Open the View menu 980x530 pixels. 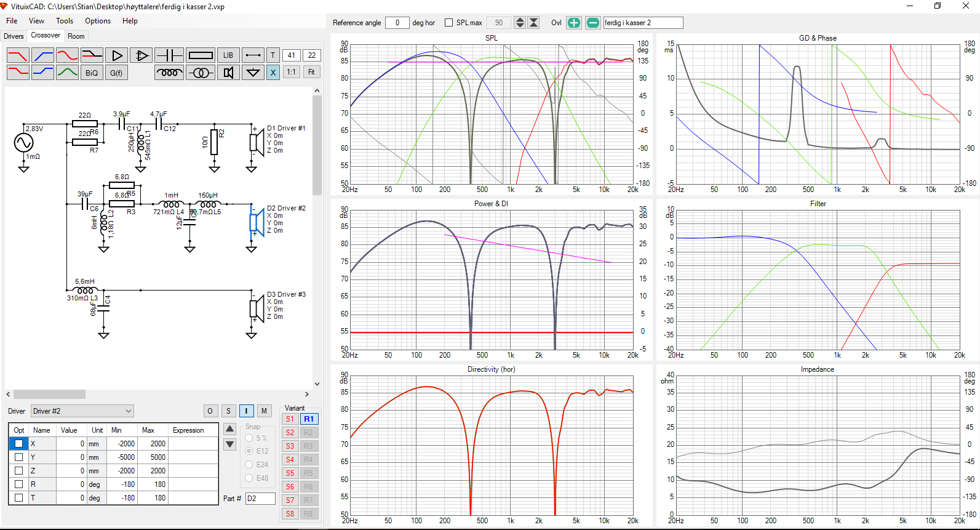click(x=36, y=21)
